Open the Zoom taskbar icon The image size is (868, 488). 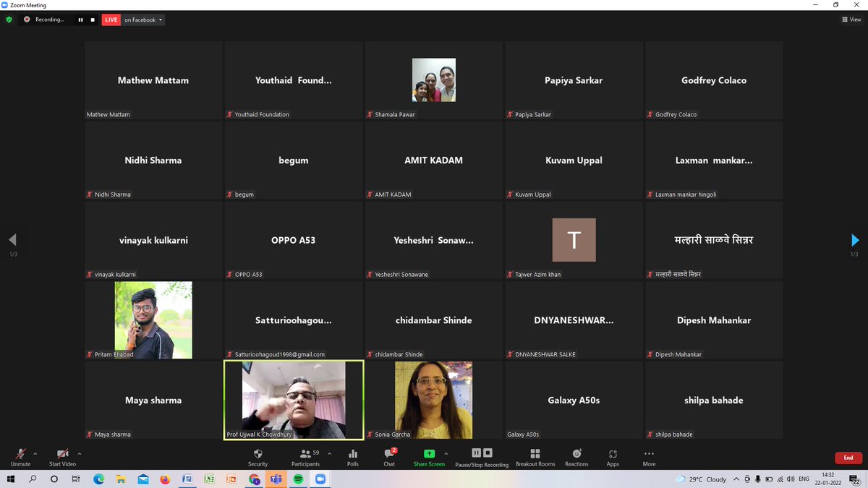click(x=320, y=479)
